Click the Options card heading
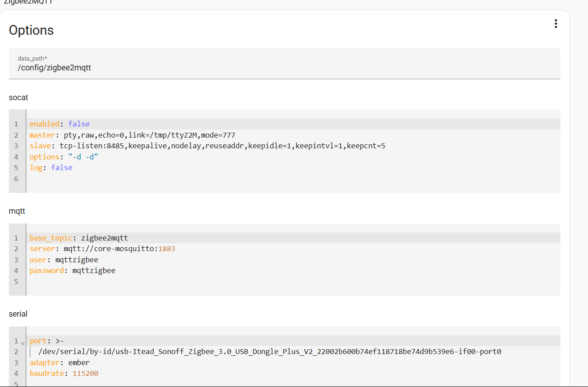This screenshot has width=588, height=387. pos(31,30)
